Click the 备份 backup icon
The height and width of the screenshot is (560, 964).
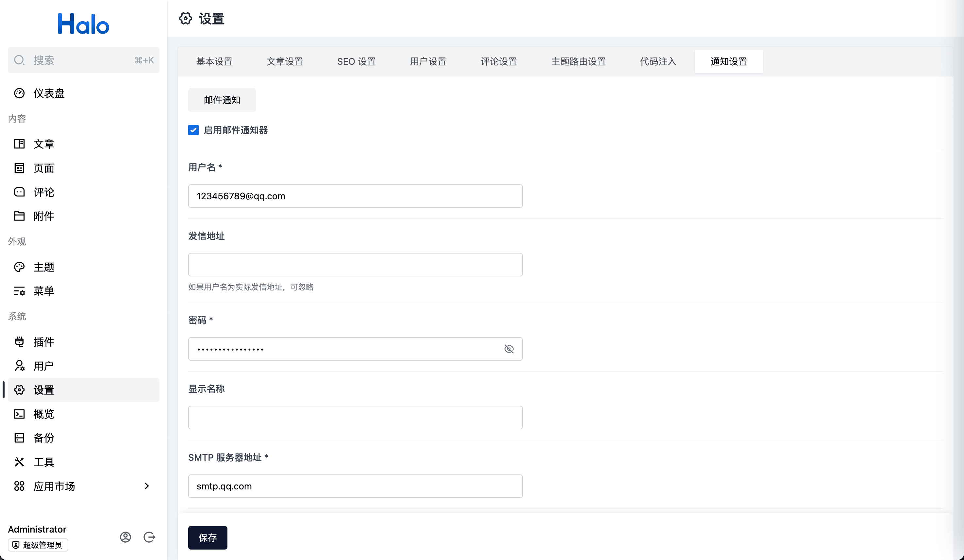coord(19,437)
